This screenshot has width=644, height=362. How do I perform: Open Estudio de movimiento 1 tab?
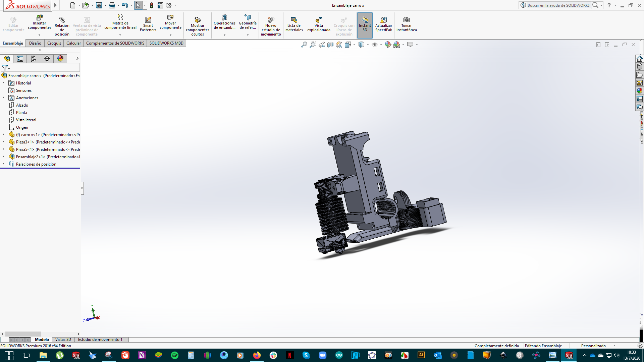pyautogui.click(x=100, y=340)
